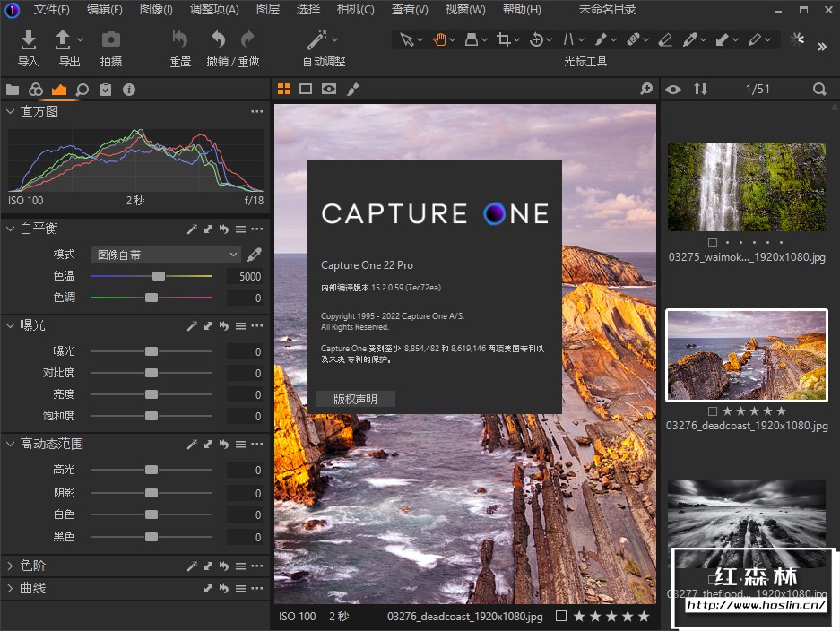Click the Reset (重置) icon
This screenshot has height=631, width=840.
[180, 39]
